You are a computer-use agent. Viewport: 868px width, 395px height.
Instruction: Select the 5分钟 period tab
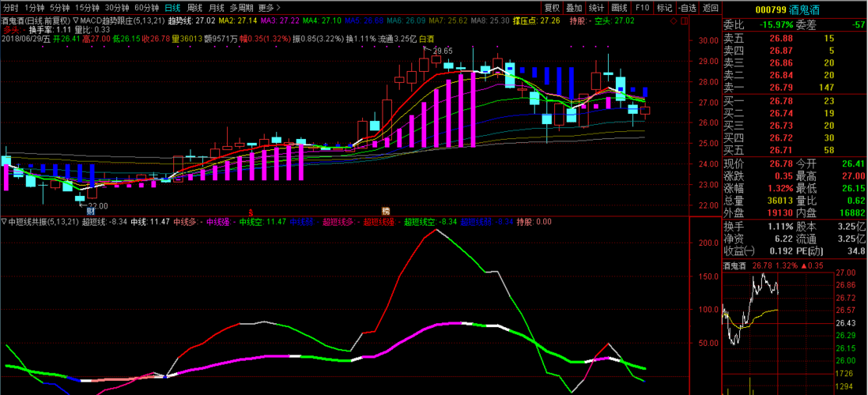(58, 8)
